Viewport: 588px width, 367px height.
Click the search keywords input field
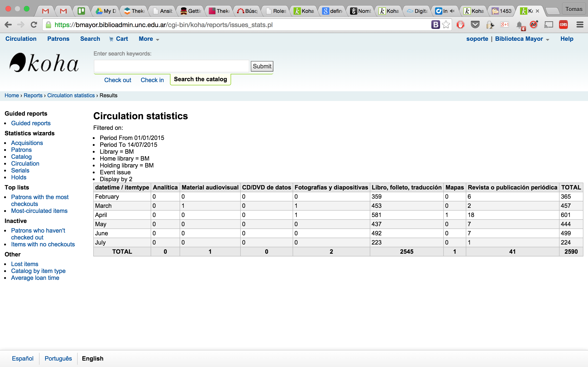pos(171,66)
